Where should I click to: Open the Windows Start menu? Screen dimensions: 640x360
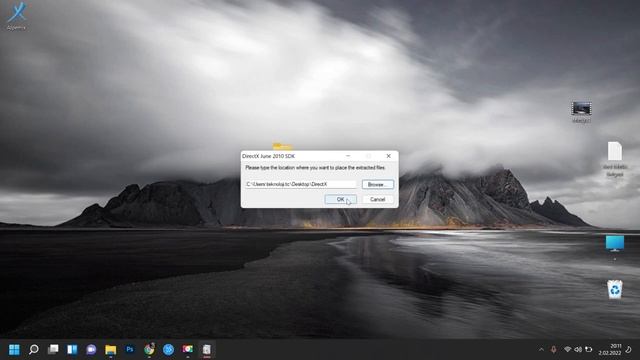pyautogui.click(x=14, y=349)
